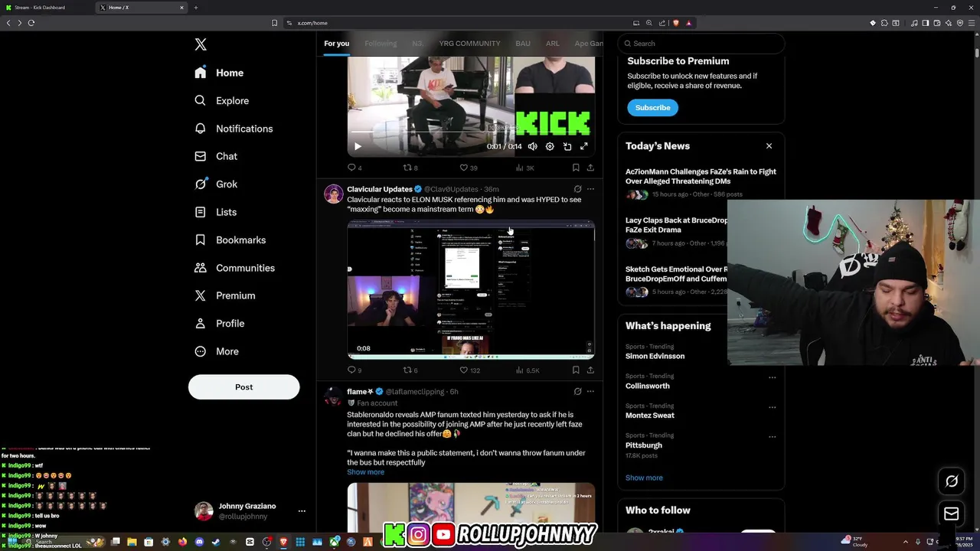This screenshot has height=551, width=980.
Task: Open Bookmarks from the sidebar
Action: coord(230,240)
